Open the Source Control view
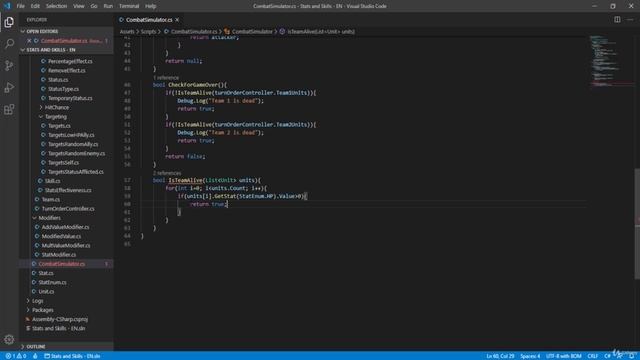Viewport: 640px width, 360px height. (x=9, y=65)
